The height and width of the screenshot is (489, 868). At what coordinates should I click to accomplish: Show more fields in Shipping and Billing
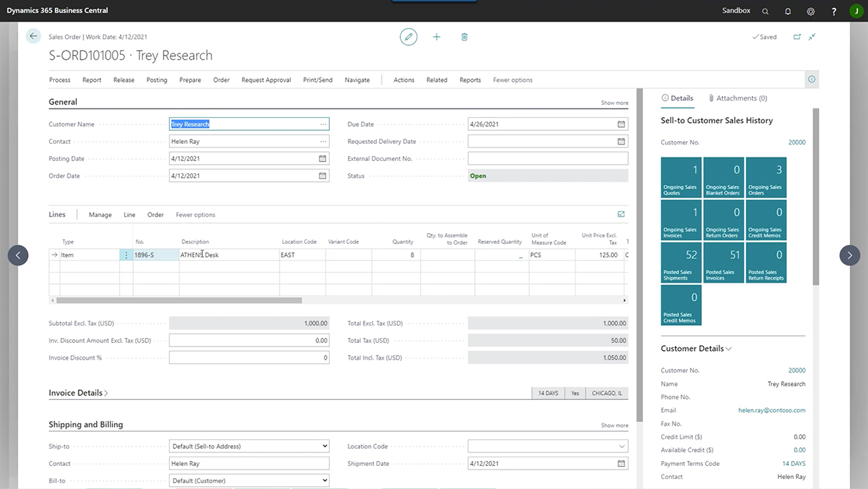[x=614, y=426]
